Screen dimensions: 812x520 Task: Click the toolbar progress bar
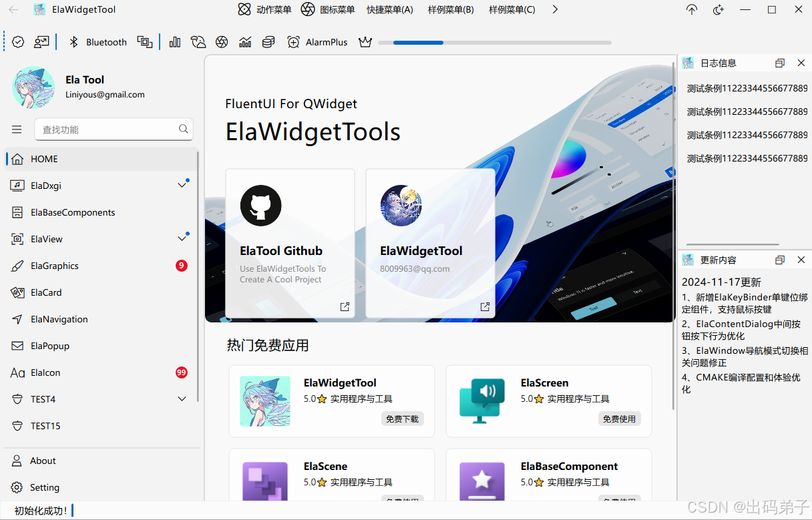495,43
